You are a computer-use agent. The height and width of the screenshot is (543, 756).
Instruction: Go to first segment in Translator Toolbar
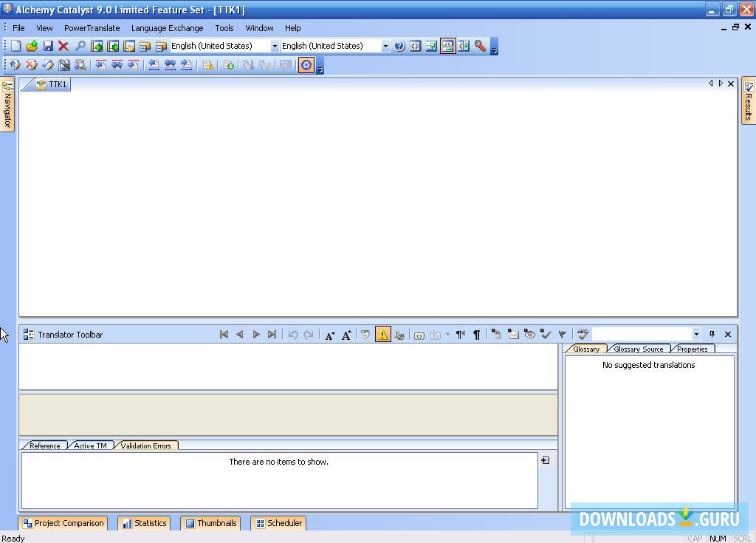click(224, 335)
